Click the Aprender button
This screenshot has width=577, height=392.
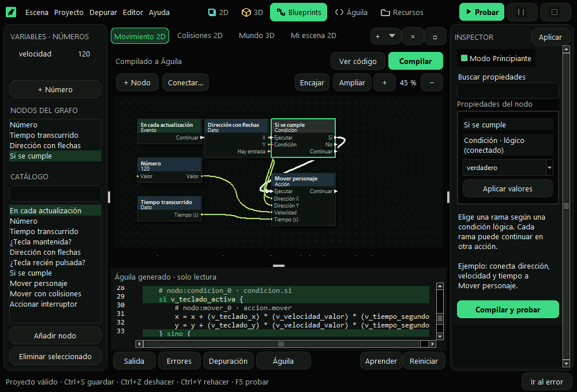[x=381, y=361]
